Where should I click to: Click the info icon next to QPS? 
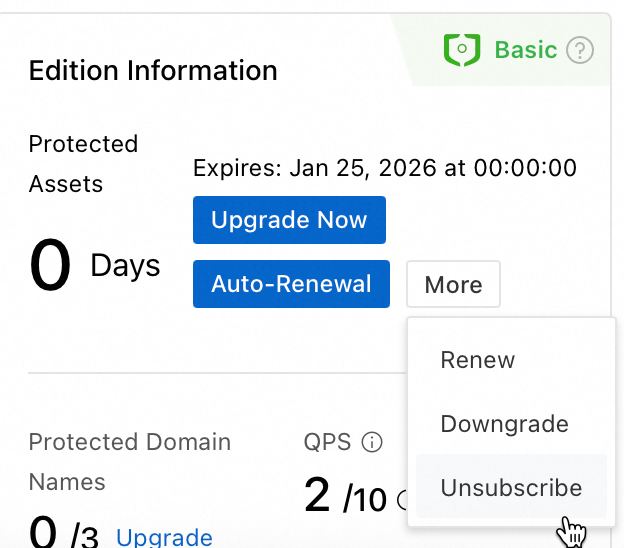click(x=372, y=442)
